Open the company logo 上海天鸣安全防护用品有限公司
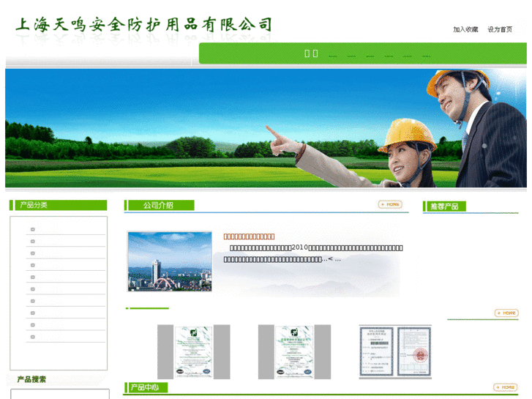Screen dimensions: 532x399 coord(144,24)
